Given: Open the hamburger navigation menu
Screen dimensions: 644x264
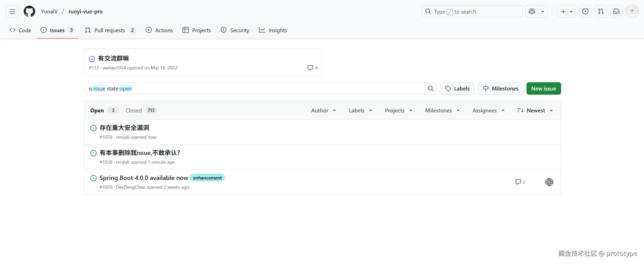Looking at the screenshot, I should pyautogui.click(x=12, y=12).
